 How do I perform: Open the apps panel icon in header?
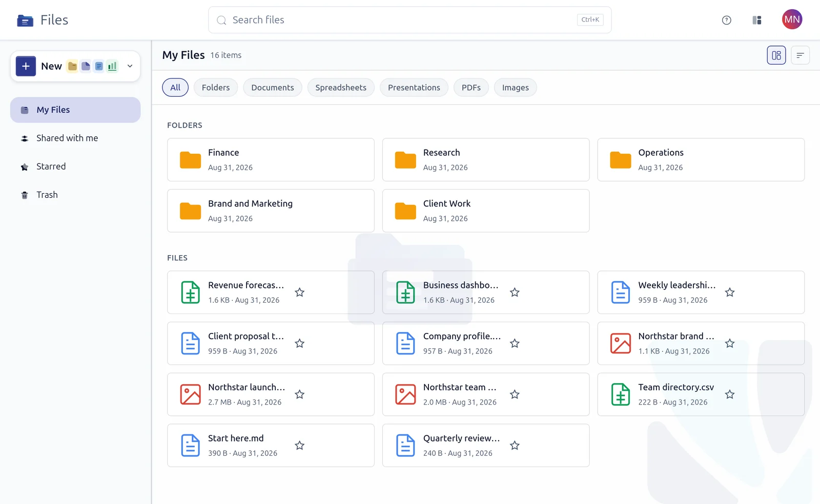757,20
